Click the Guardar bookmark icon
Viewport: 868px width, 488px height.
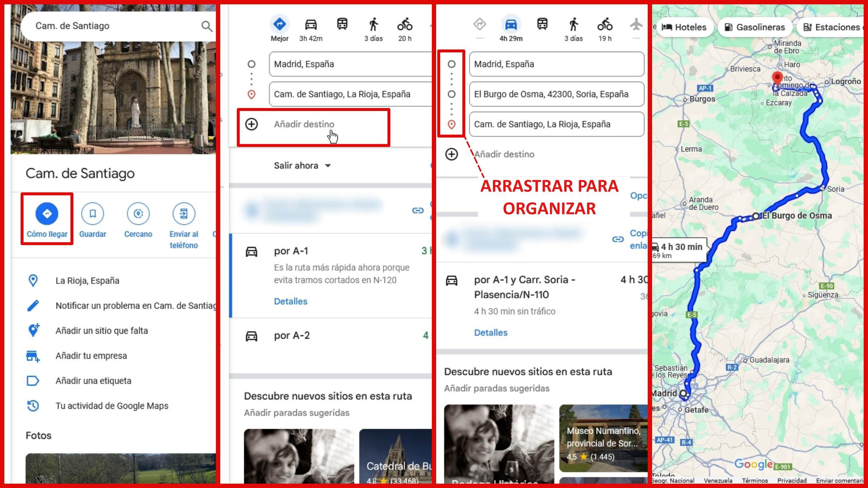[93, 213]
